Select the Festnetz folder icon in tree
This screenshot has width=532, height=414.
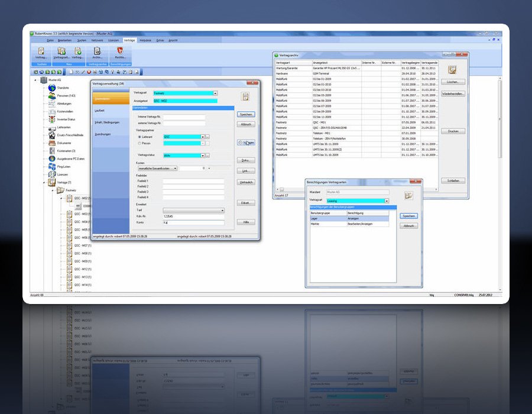(60, 190)
